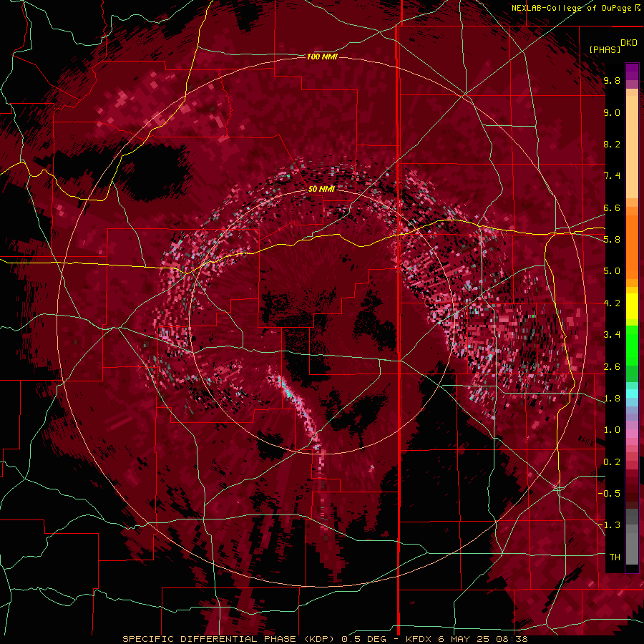The width and height of the screenshot is (644, 644).
Task: Click the 6 MAY 25 date text
Action: 465,639
